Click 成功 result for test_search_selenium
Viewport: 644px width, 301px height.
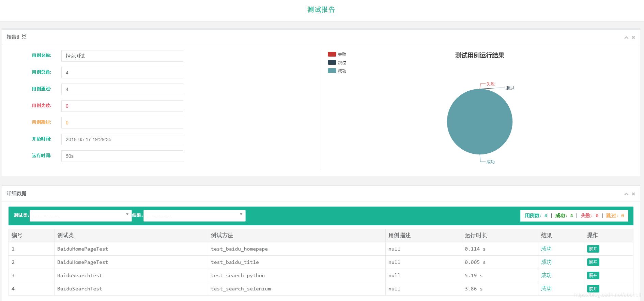point(546,289)
